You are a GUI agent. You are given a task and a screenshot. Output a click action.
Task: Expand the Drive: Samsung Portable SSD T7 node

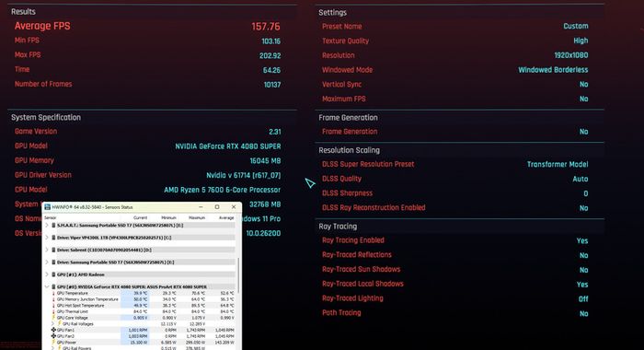click(47, 262)
